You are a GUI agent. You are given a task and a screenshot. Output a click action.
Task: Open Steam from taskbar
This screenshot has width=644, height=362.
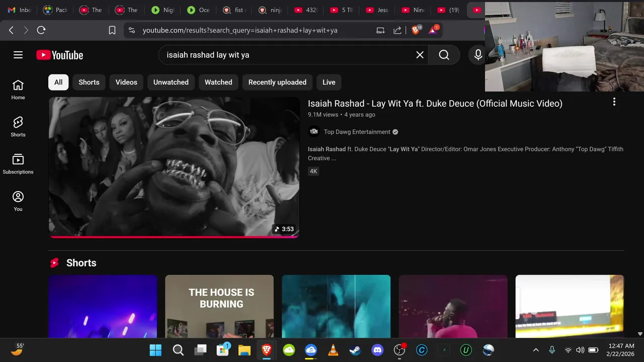pos(355,350)
